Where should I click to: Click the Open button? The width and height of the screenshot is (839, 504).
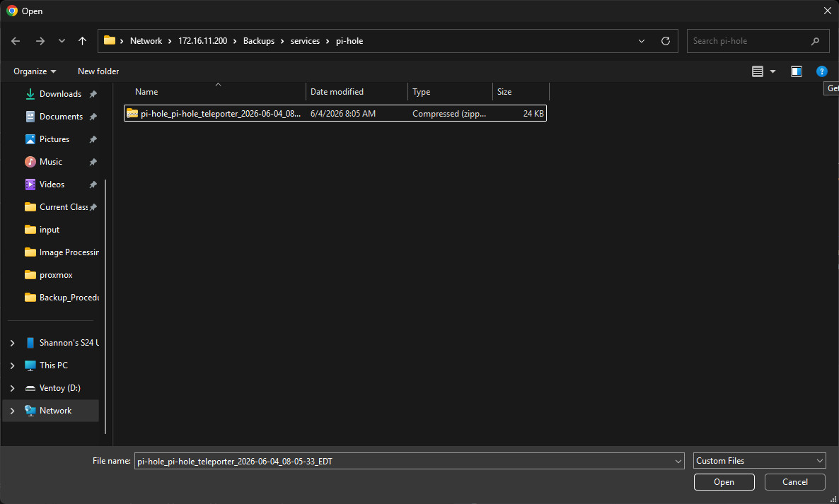coord(724,482)
